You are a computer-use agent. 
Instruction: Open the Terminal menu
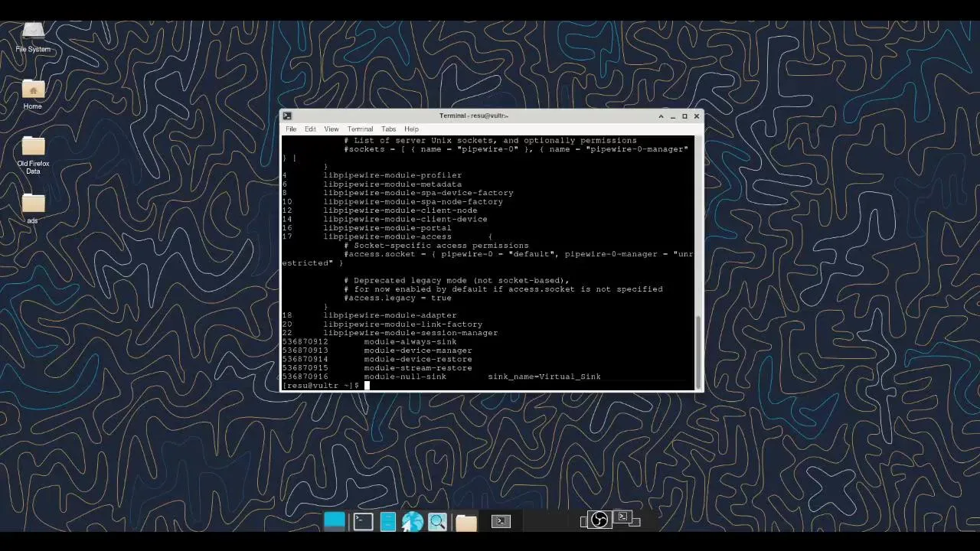360,129
